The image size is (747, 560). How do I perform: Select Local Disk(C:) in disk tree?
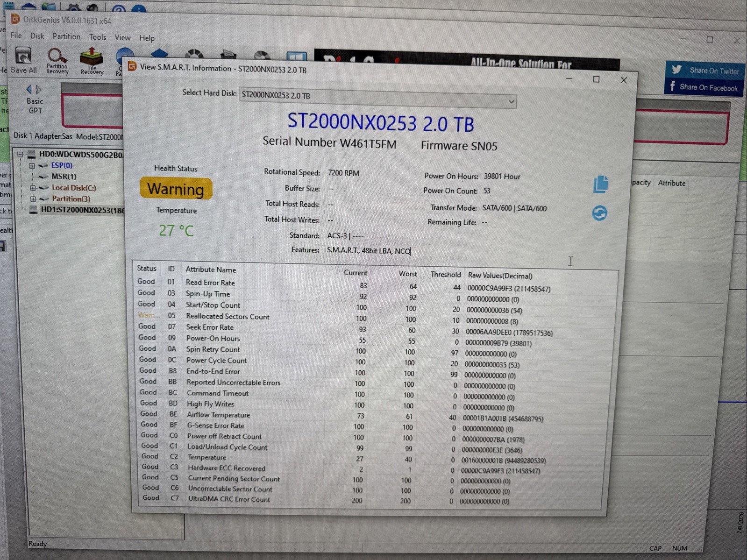pyautogui.click(x=73, y=188)
